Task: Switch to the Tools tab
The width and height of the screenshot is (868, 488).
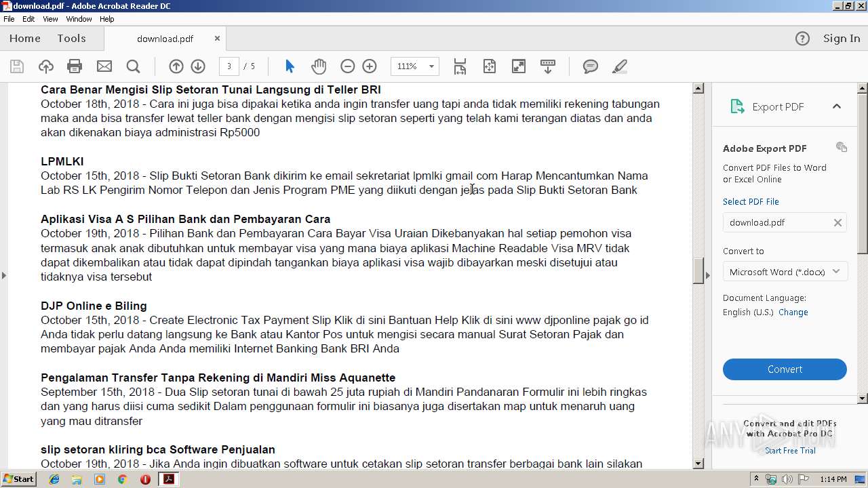Action: click(x=71, y=39)
